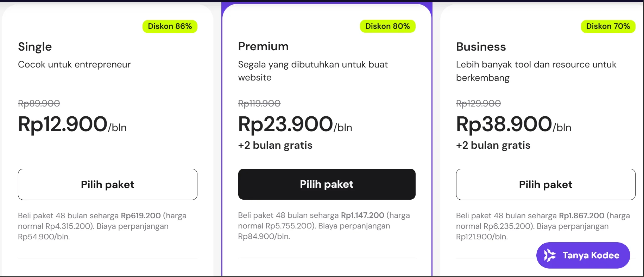Click Business's +2 bulan gratis text
This screenshot has height=277, width=644.
point(493,145)
